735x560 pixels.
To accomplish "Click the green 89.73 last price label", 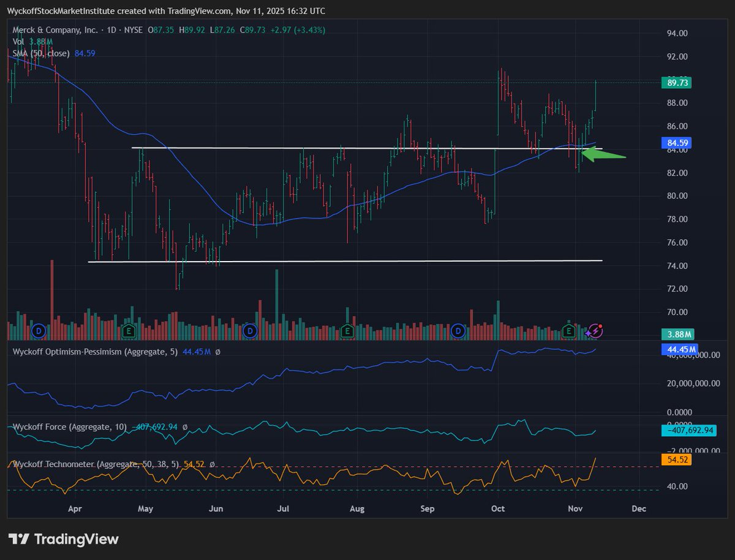I will pyautogui.click(x=676, y=82).
